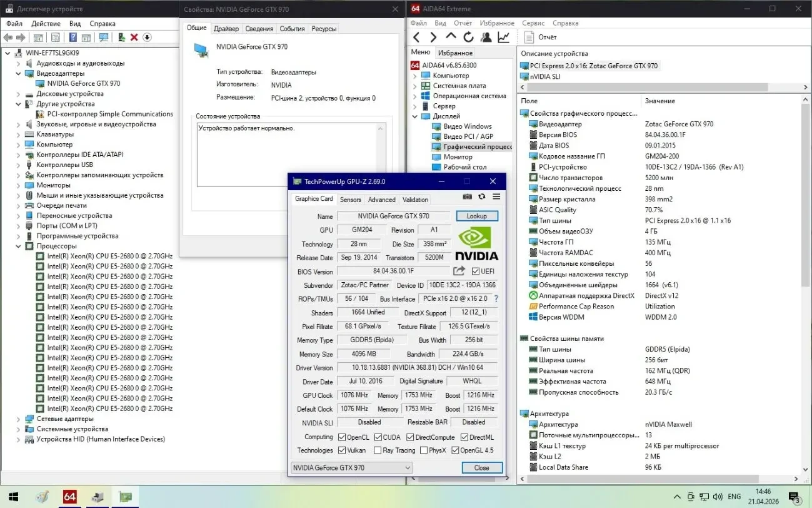
Task: Click scan for hardware changes monitor icon
Action: 104,38
